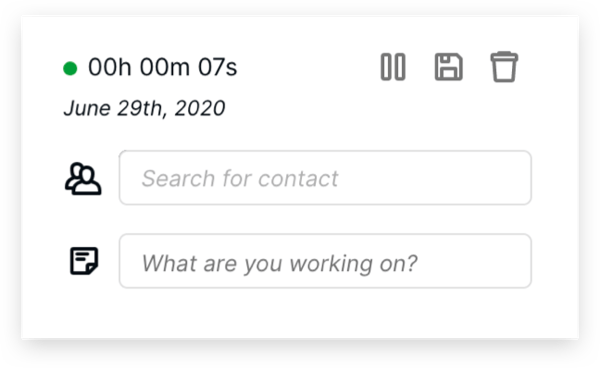Image resolution: width=600 pixels, height=368 pixels.
Task: Place cursor in contact search box
Action: pos(325,177)
